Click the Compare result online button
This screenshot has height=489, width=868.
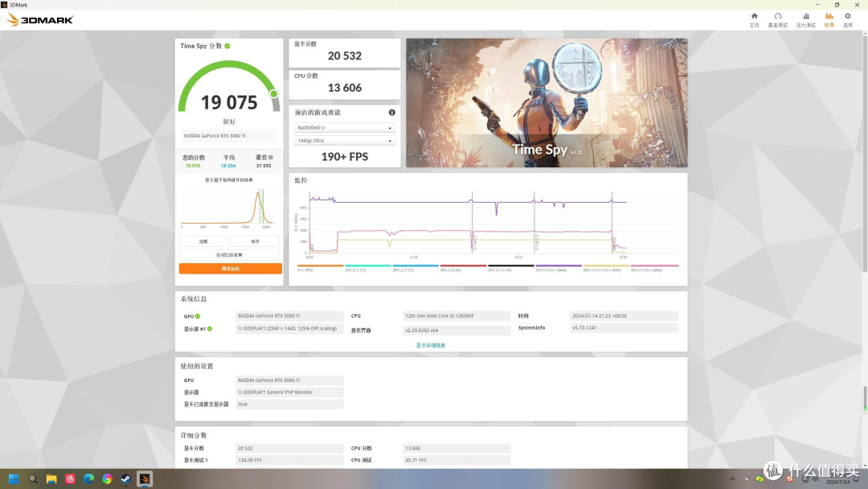pos(229,255)
